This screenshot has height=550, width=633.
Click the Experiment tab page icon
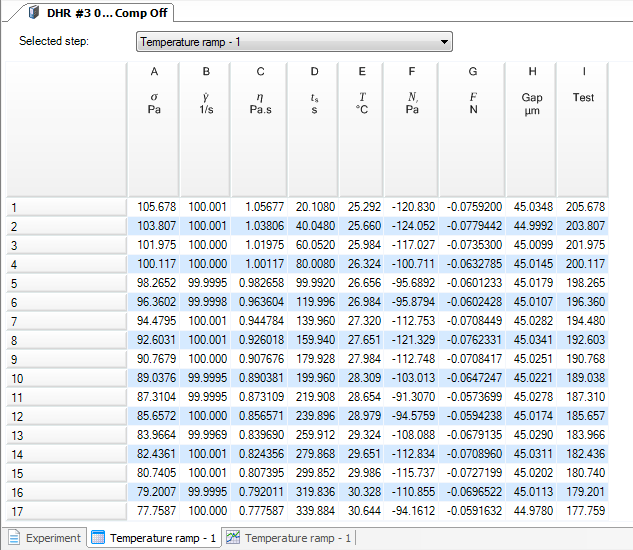coord(14,538)
